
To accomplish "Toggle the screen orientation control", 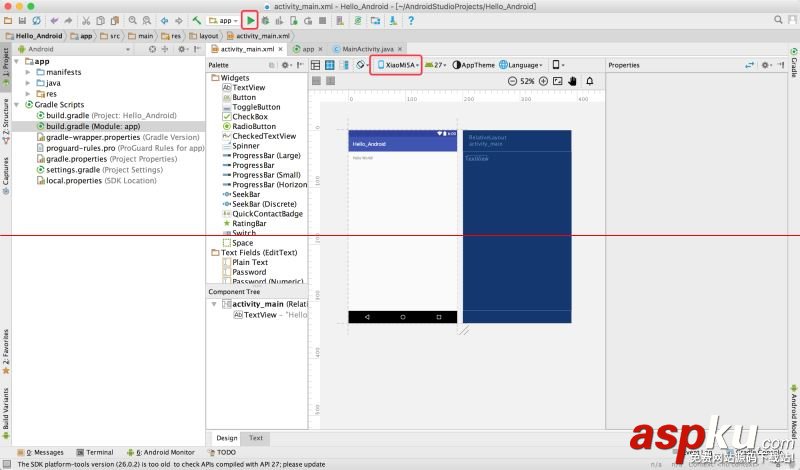I will (362, 65).
